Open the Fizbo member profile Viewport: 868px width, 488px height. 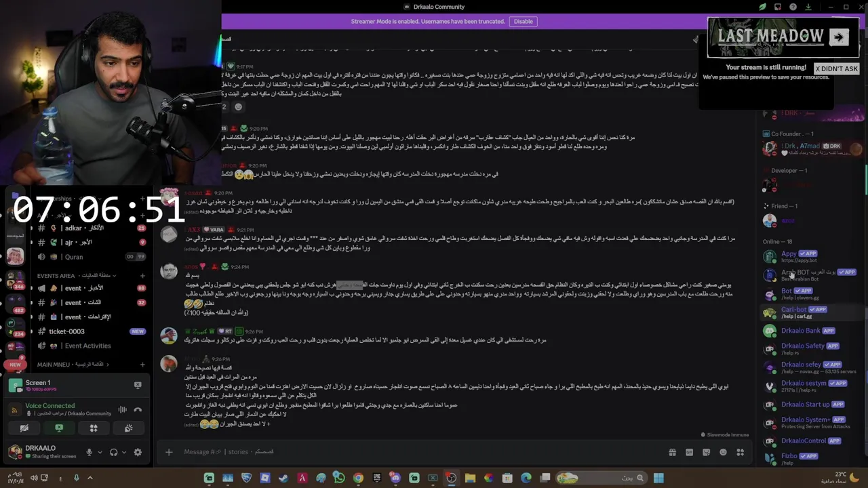[x=810, y=459]
